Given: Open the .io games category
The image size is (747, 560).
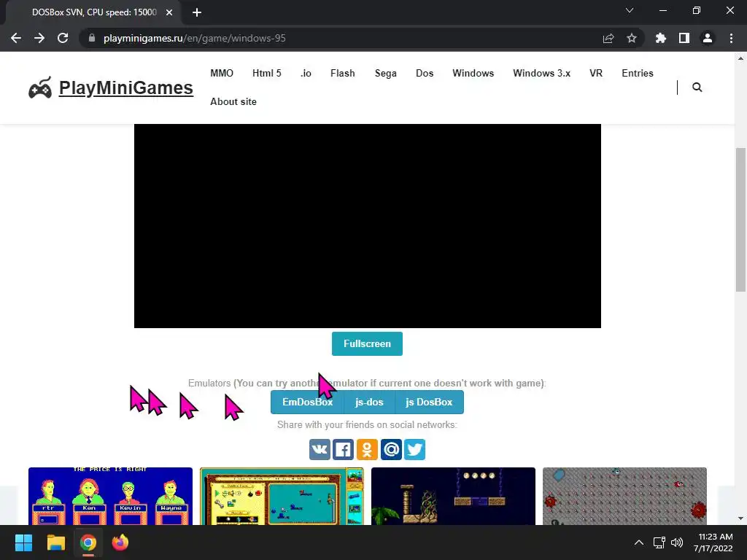Looking at the screenshot, I should [x=306, y=74].
